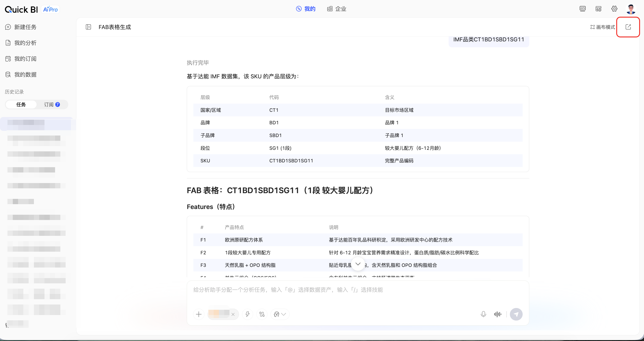Focus the analysis task input field

coord(358,290)
